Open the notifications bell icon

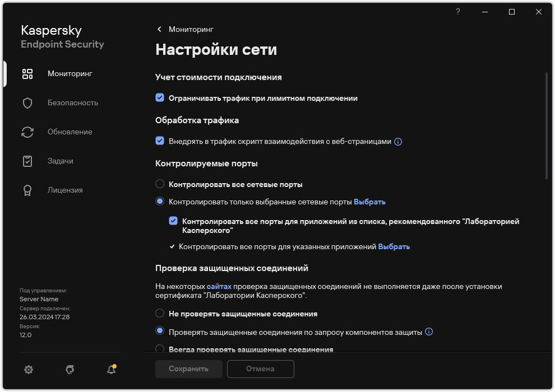point(110,370)
